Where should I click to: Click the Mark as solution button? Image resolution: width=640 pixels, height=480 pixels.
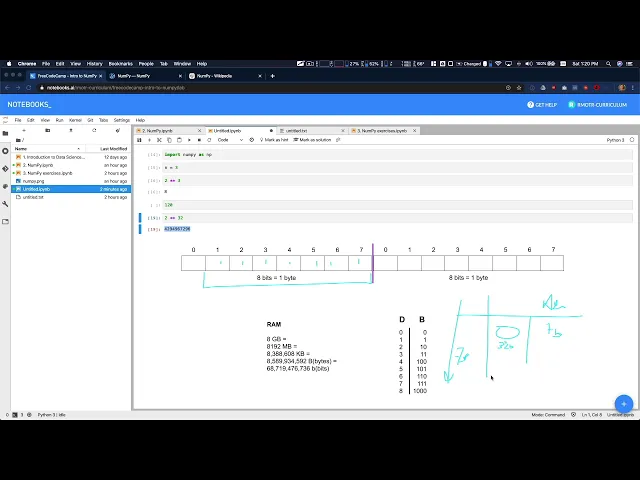point(312,140)
